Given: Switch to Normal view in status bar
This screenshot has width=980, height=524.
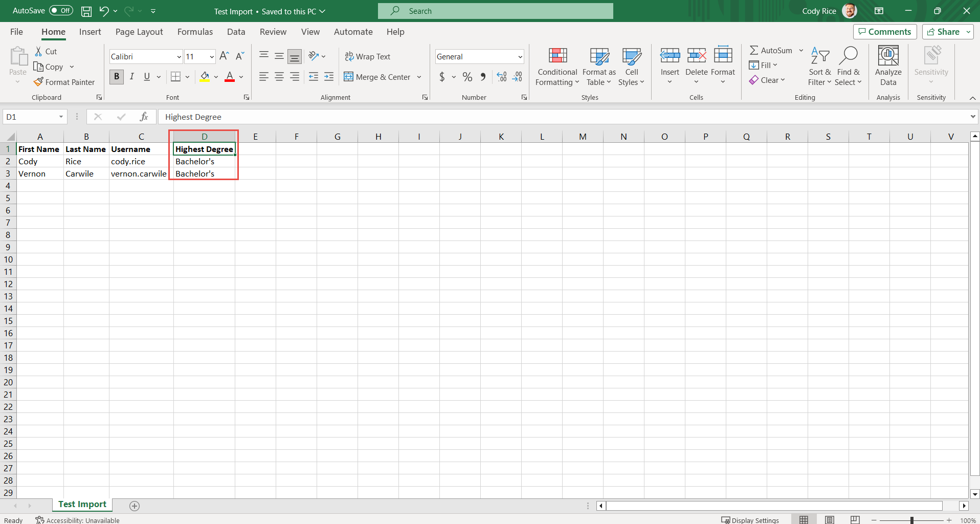Looking at the screenshot, I should [x=804, y=520].
